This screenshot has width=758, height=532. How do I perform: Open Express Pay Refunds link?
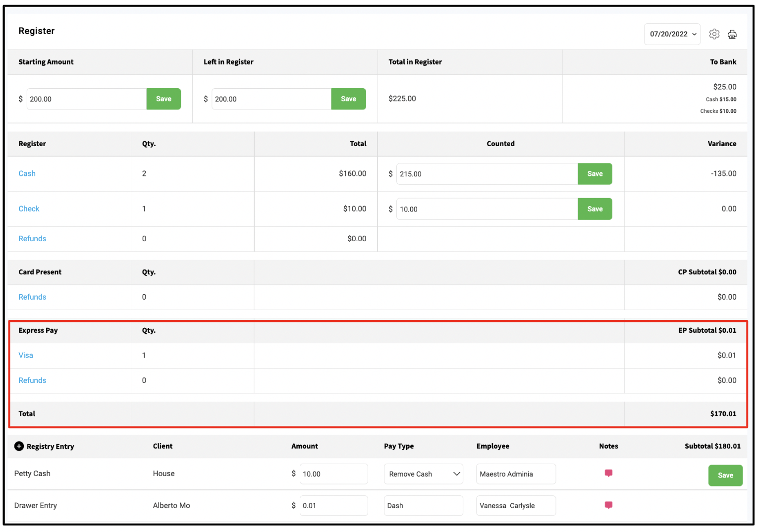[x=32, y=380]
